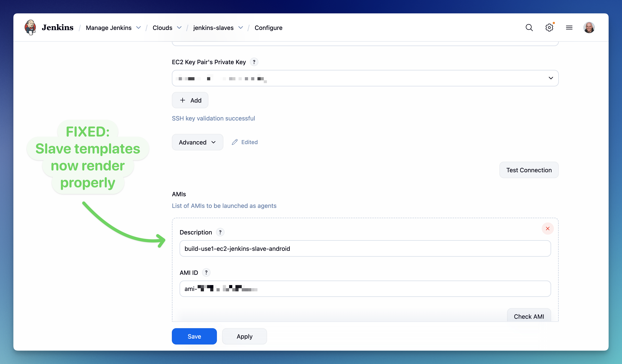Viewport: 622px width, 364px height.
Task: Open the hamburger menu
Action: point(569,27)
